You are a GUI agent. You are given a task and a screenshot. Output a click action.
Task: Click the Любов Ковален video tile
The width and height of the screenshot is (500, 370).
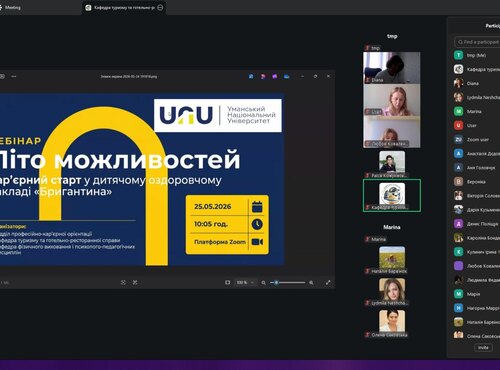(392, 132)
